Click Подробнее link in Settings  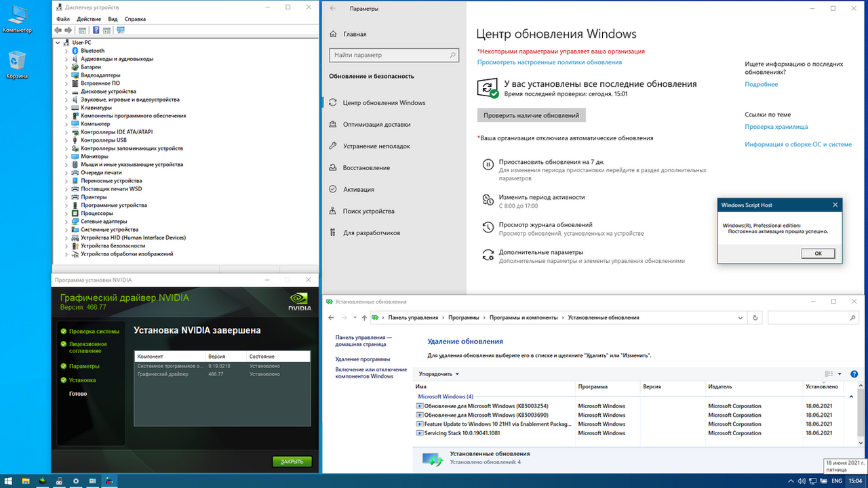[x=761, y=85]
